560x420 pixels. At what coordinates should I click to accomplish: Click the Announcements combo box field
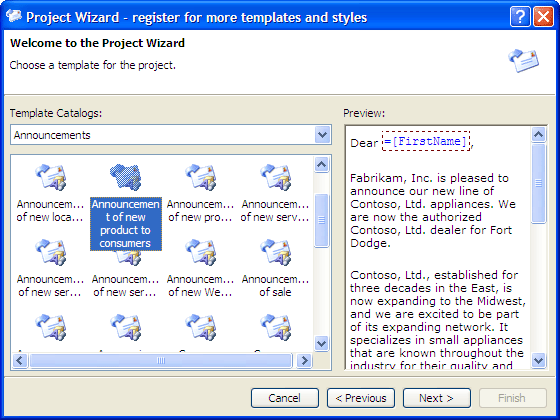pos(171,135)
